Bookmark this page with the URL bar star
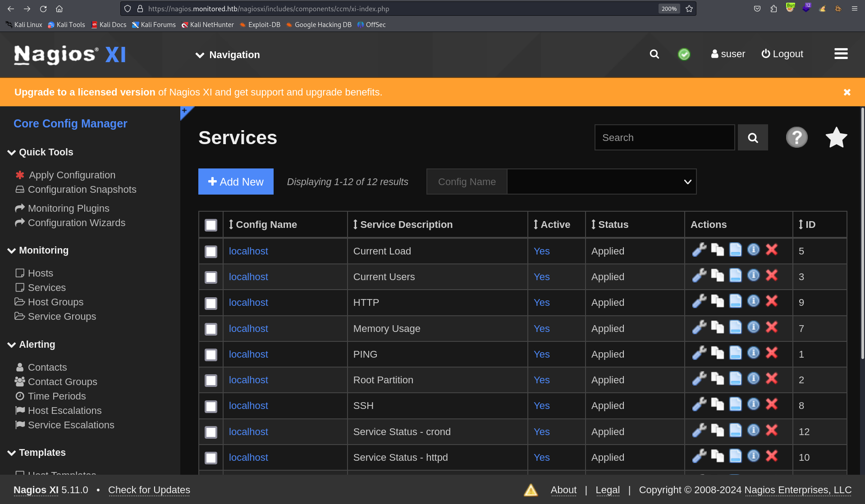Viewport: 865px width, 504px height. 689,9
